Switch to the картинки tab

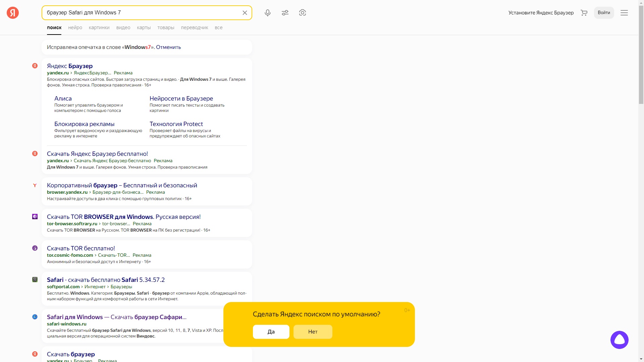[99, 27]
